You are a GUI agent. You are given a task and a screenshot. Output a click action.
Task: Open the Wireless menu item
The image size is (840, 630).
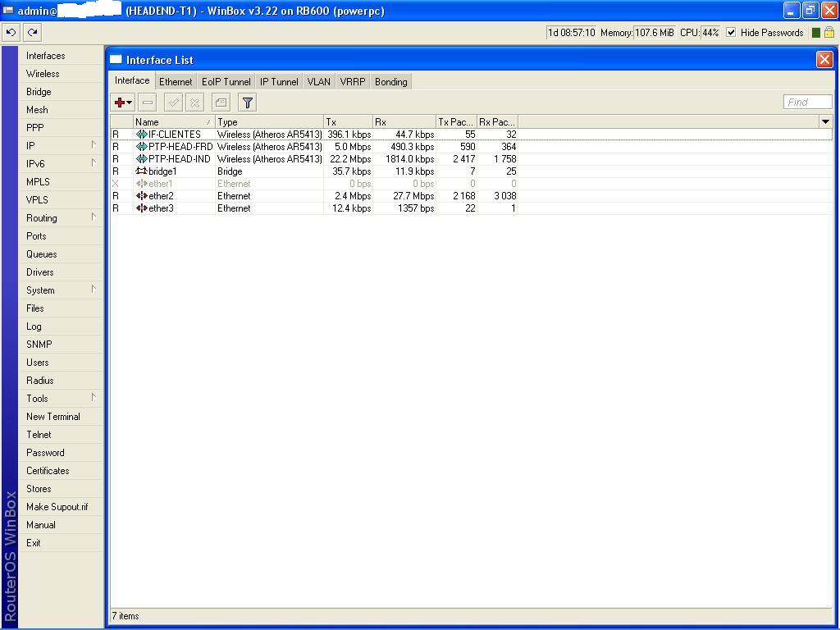[61, 74]
